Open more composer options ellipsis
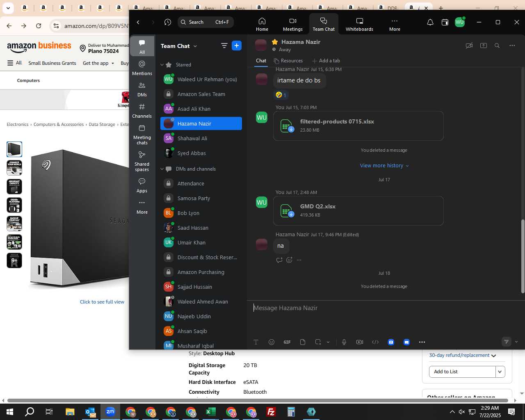525x420 pixels. point(422,342)
